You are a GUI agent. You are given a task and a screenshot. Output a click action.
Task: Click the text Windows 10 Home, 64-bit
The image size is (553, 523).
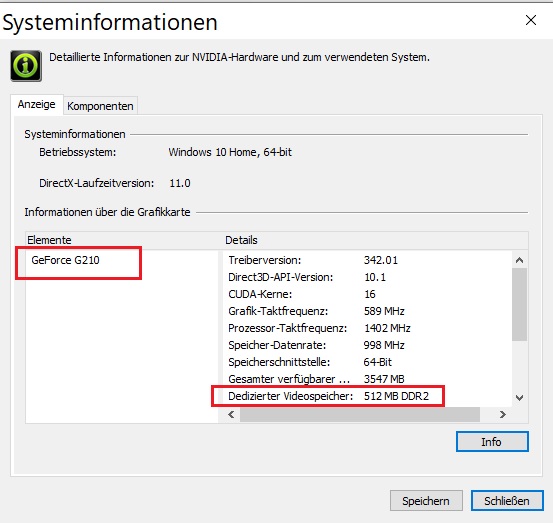(230, 152)
